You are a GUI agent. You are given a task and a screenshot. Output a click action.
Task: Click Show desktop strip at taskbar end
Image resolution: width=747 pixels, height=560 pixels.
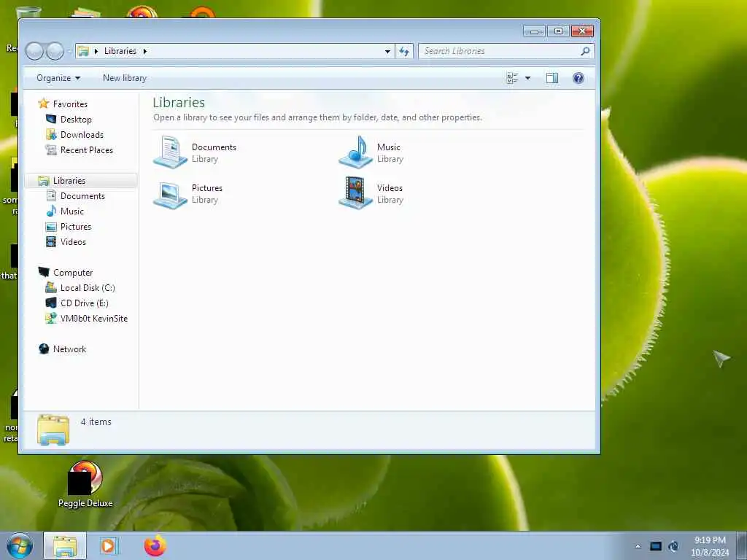point(741,545)
